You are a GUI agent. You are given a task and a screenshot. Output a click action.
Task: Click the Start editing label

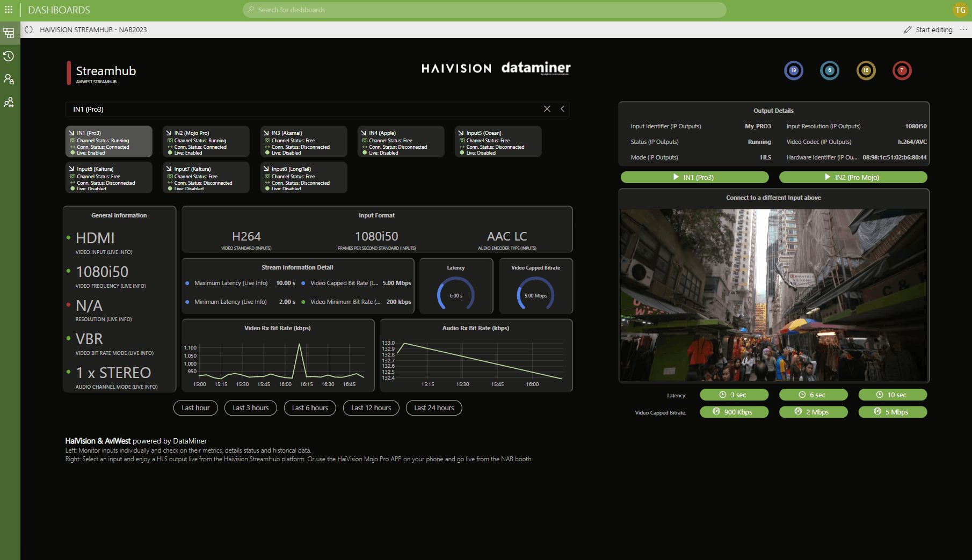point(934,30)
